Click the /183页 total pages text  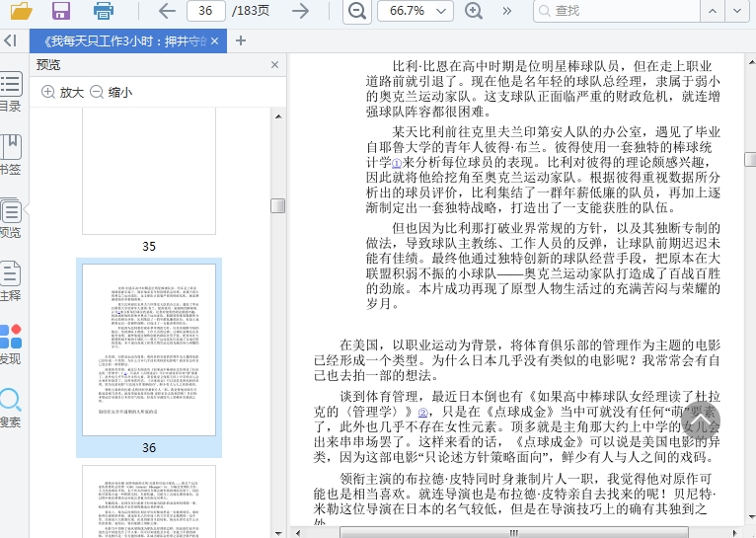(x=251, y=11)
